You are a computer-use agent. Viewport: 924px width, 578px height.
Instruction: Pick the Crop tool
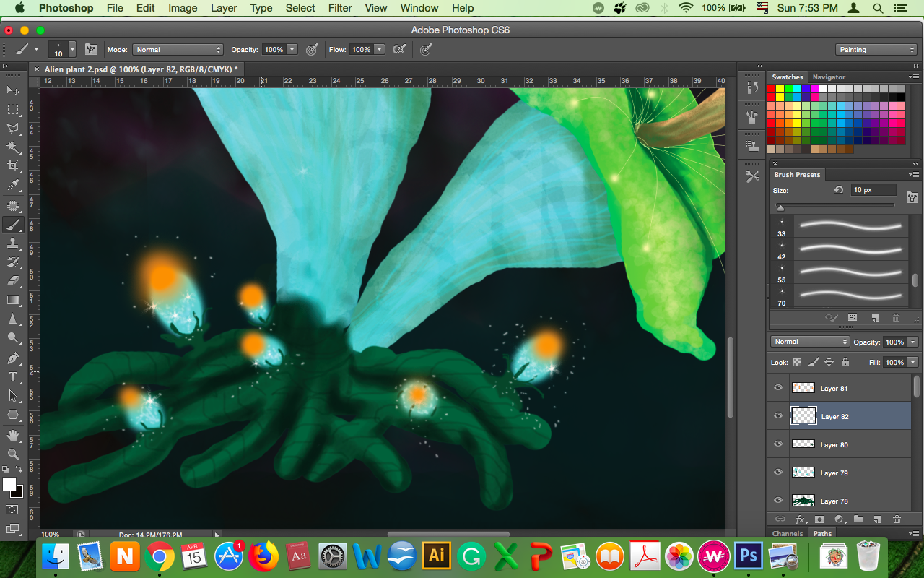coord(13,167)
